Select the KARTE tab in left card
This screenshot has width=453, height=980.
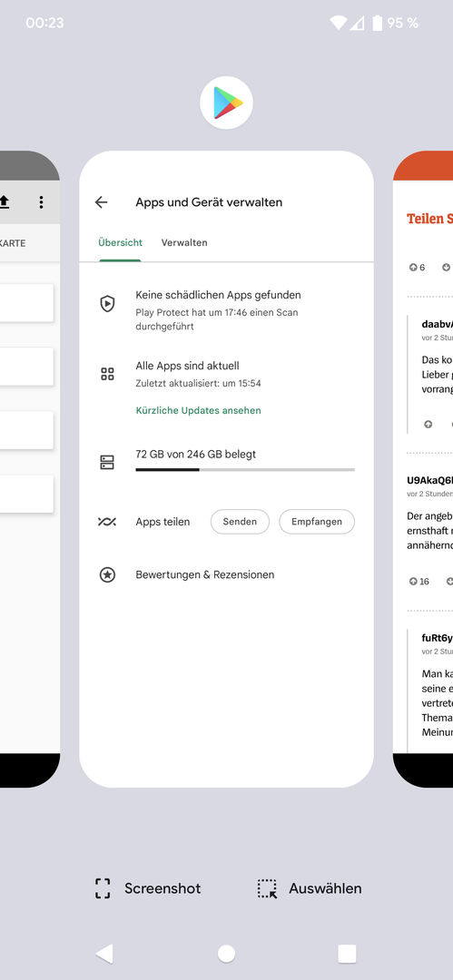click(x=13, y=243)
